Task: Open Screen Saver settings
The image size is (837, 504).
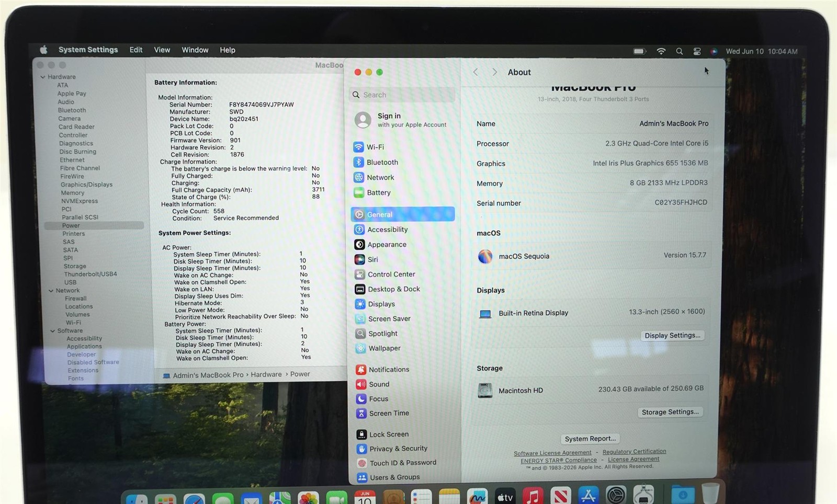Action: (x=383, y=318)
